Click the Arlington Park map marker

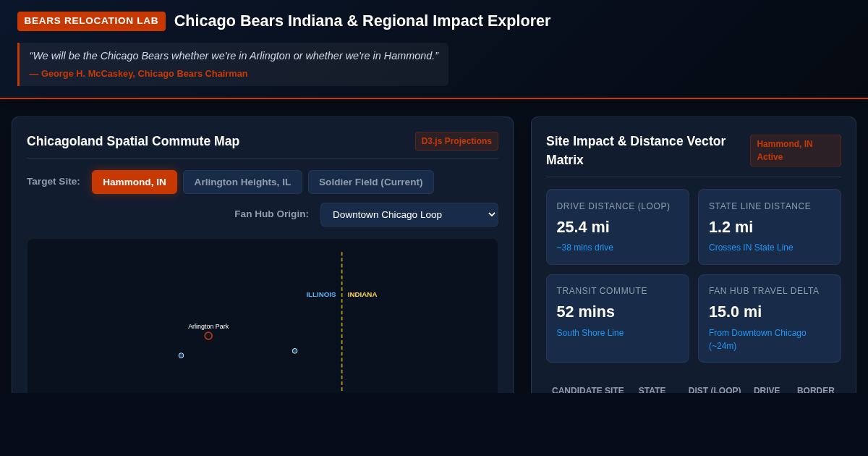tap(208, 336)
